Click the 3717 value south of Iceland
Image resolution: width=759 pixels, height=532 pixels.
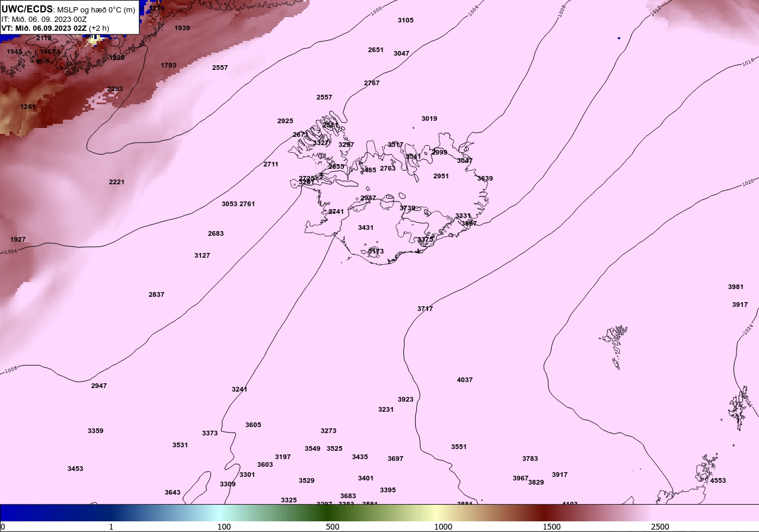425,309
